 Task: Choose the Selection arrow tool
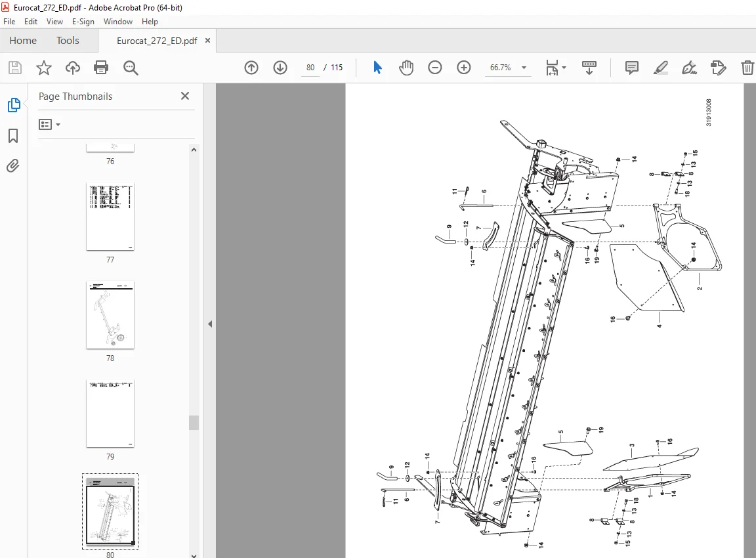[x=377, y=68]
